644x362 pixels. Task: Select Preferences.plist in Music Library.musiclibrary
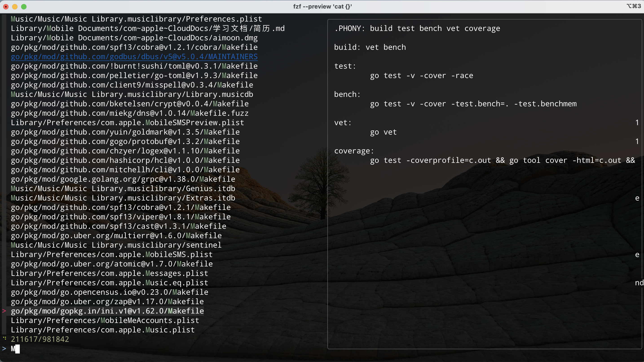pyautogui.click(x=136, y=19)
